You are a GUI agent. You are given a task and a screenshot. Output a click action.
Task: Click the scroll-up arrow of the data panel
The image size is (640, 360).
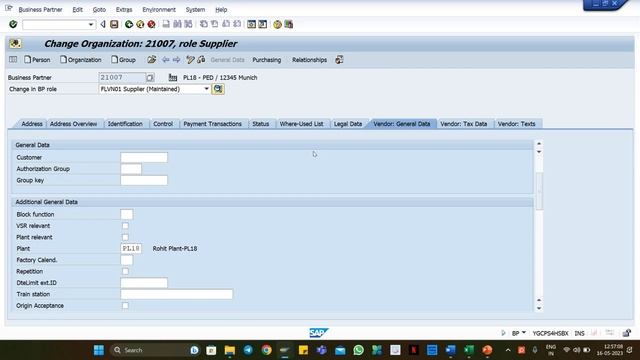[x=539, y=144]
